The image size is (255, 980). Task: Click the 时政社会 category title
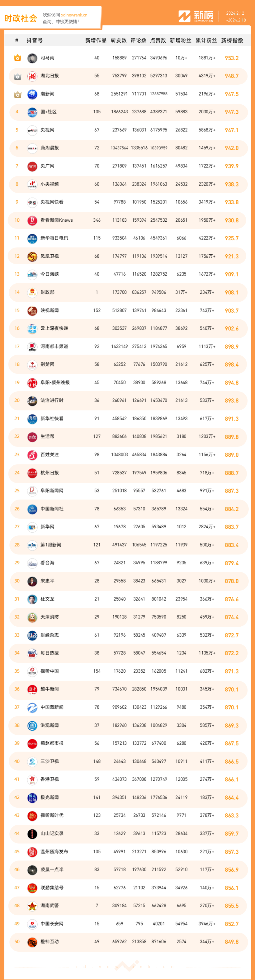[21, 18]
